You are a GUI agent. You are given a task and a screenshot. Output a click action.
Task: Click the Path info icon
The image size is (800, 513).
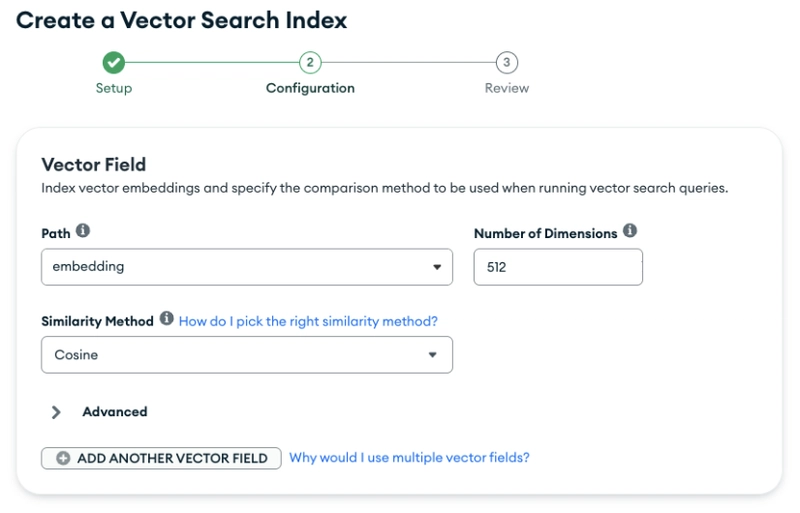click(x=83, y=231)
